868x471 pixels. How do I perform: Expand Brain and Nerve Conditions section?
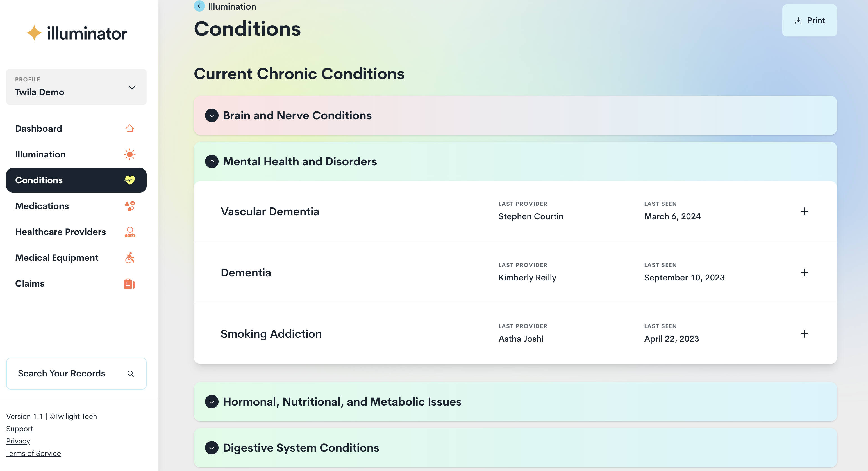[212, 115]
